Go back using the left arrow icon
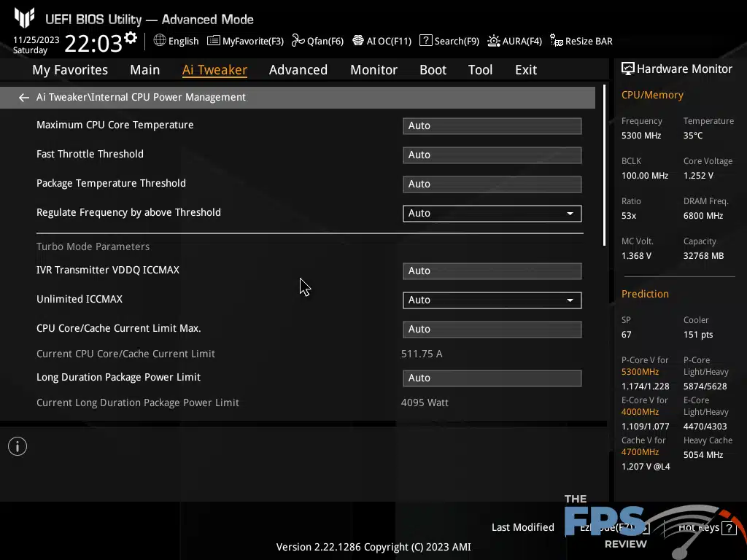 (24, 98)
